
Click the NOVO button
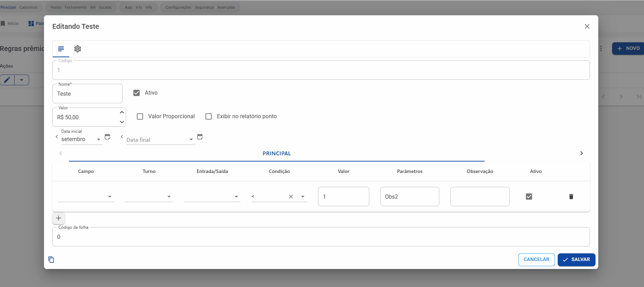[x=628, y=49]
